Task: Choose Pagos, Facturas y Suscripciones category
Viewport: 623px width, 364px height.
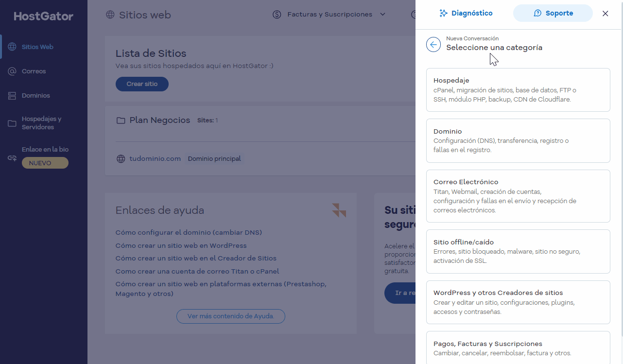Action: 518,348
